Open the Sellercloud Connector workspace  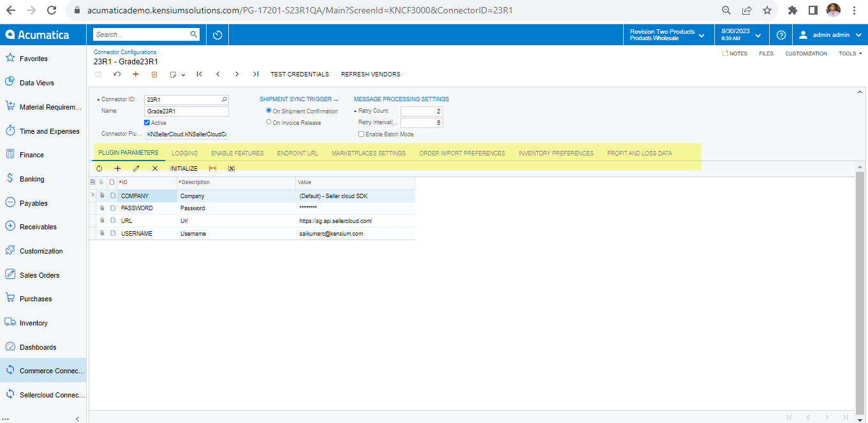click(x=43, y=395)
